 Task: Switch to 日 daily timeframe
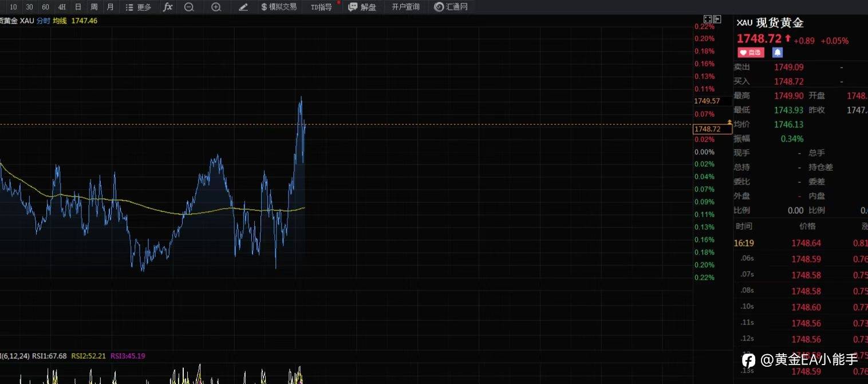click(x=78, y=7)
